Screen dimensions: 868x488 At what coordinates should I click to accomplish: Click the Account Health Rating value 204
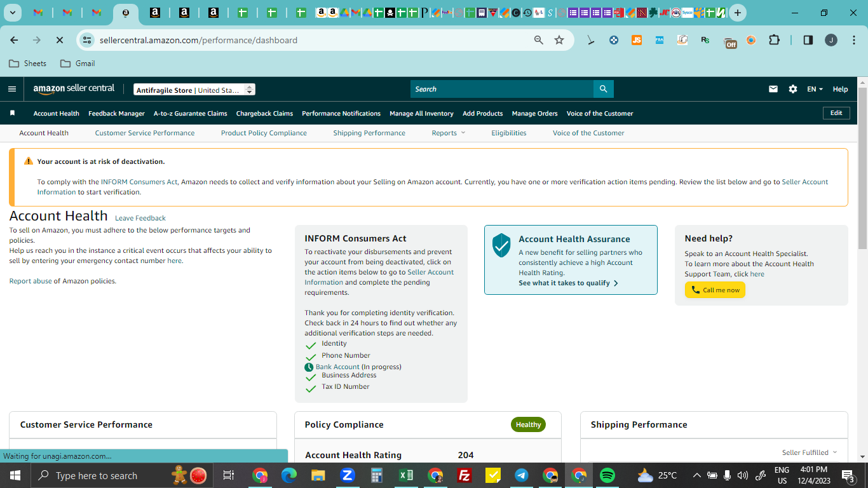(x=466, y=455)
